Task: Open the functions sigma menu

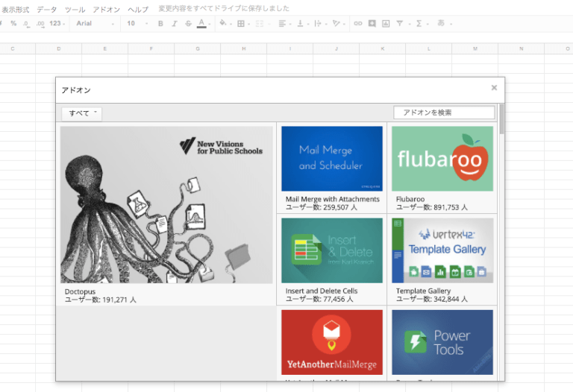Action: click(422, 23)
